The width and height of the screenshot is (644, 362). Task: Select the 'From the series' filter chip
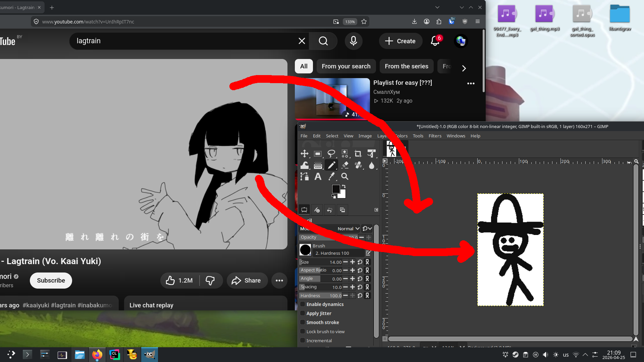[x=407, y=66]
